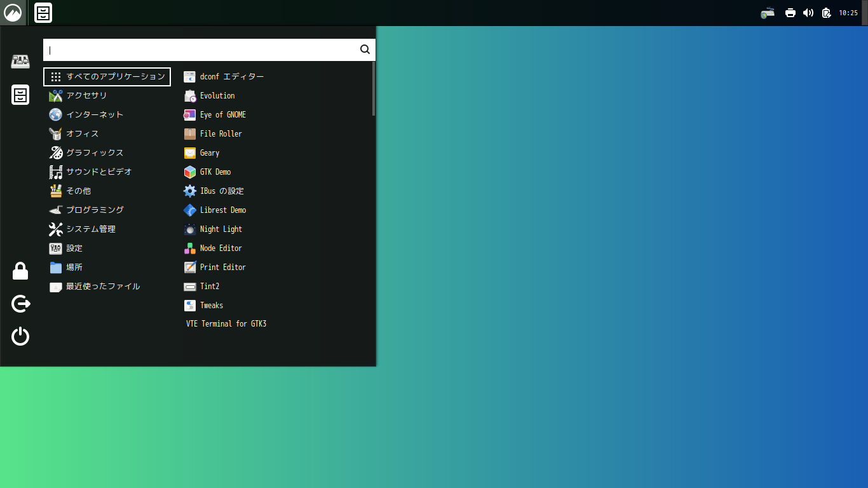Open Night Light
868x488 pixels.
coord(275,229)
